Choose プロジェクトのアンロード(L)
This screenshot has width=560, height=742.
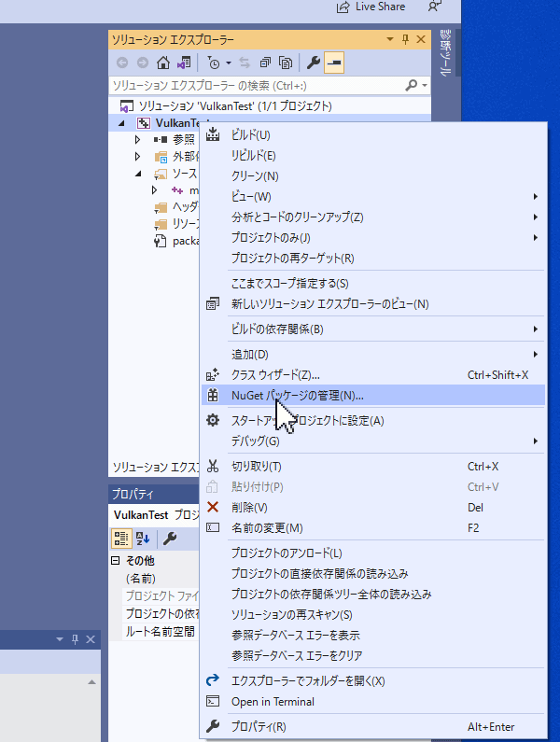[373, 553]
